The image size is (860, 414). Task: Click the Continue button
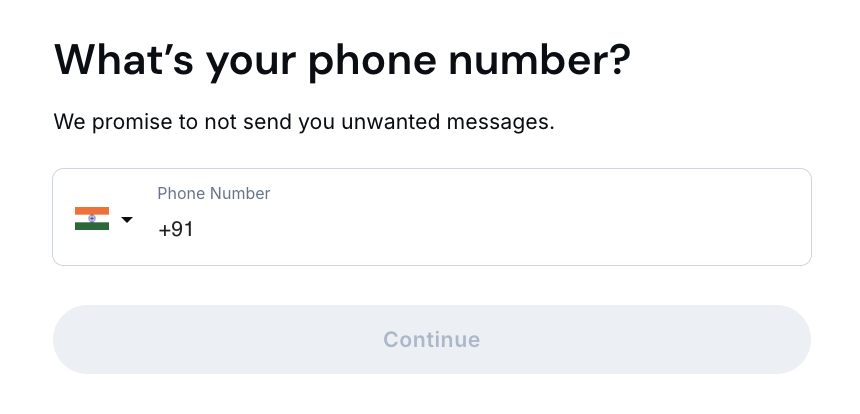tap(431, 340)
